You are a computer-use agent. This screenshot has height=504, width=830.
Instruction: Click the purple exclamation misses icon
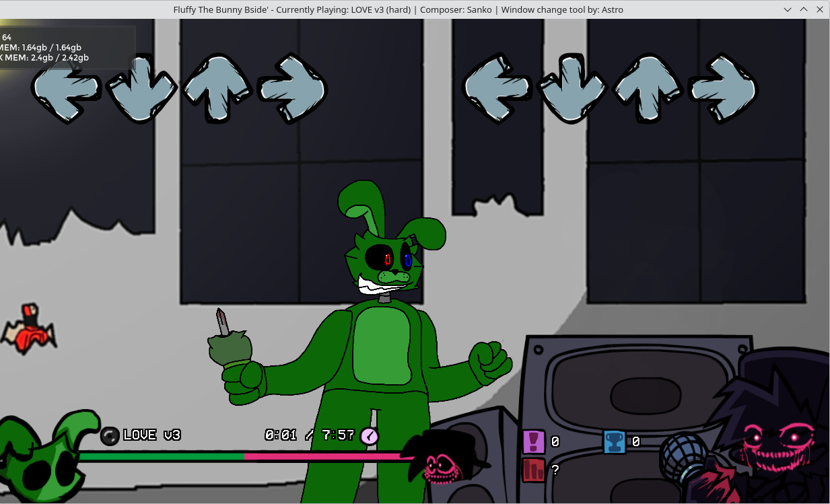point(534,441)
